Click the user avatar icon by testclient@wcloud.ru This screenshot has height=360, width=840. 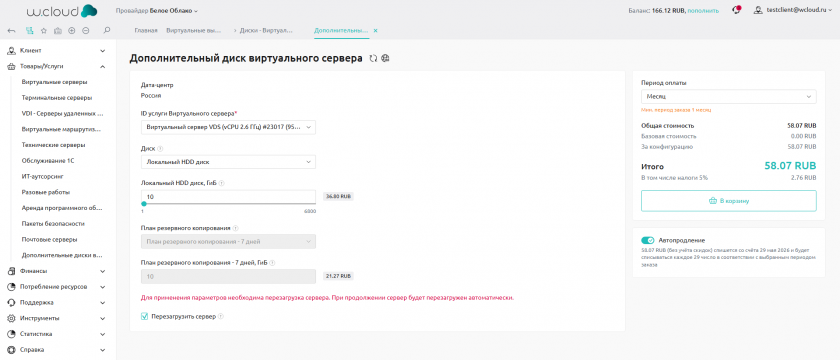[758, 10]
